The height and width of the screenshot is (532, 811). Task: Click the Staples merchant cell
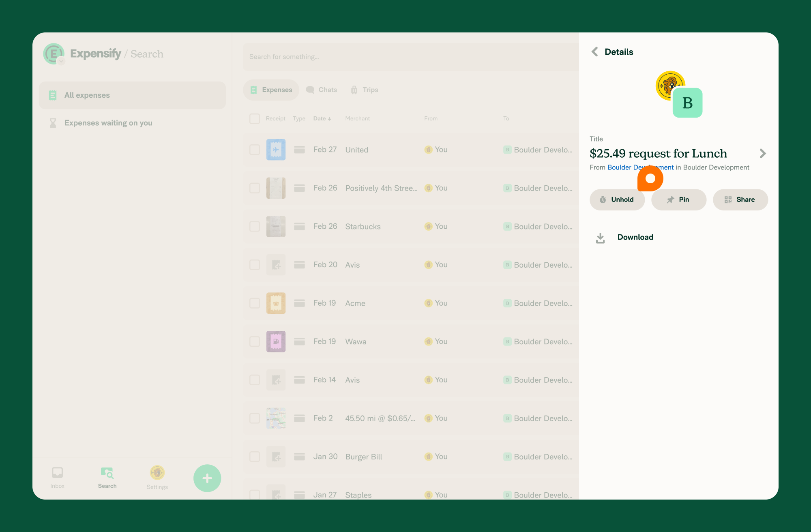coord(358,495)
